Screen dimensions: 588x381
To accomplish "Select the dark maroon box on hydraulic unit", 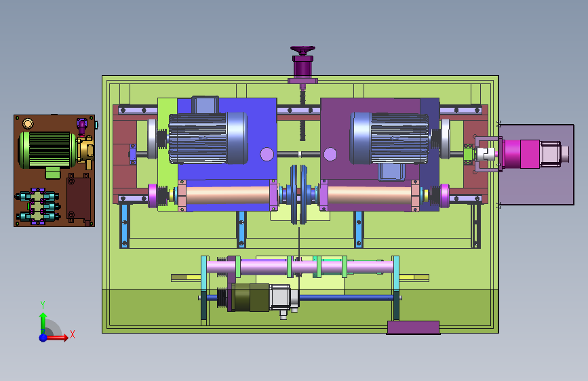I will (x=79, y=199).
